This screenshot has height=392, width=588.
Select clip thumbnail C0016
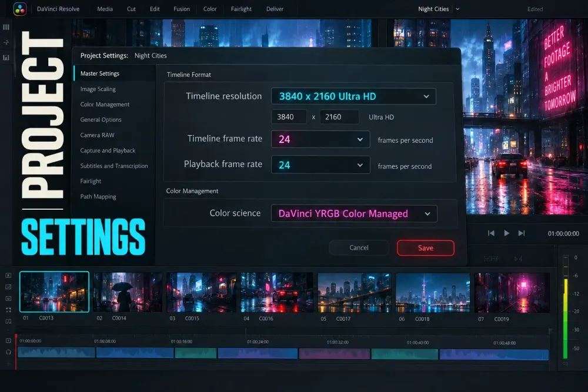[277, 292]
